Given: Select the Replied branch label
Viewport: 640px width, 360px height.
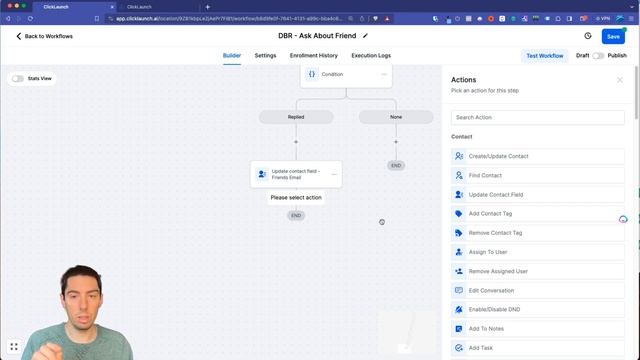Looking at the screenshot, I should (x=296, y=117).
